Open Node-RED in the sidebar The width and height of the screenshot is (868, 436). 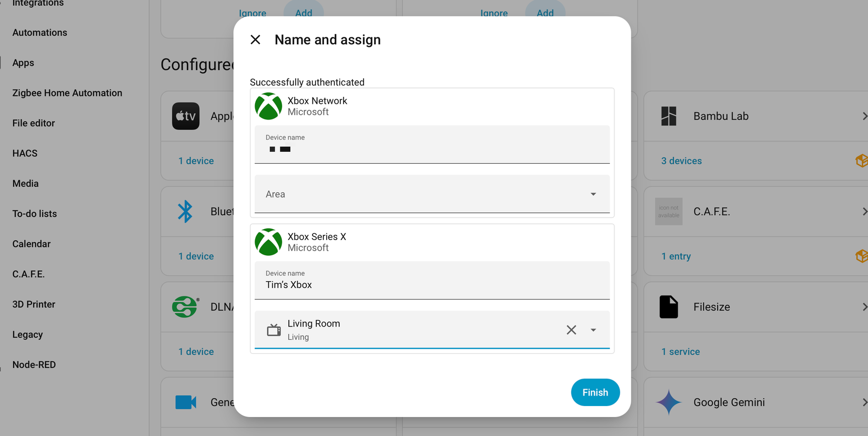point(34,364)
